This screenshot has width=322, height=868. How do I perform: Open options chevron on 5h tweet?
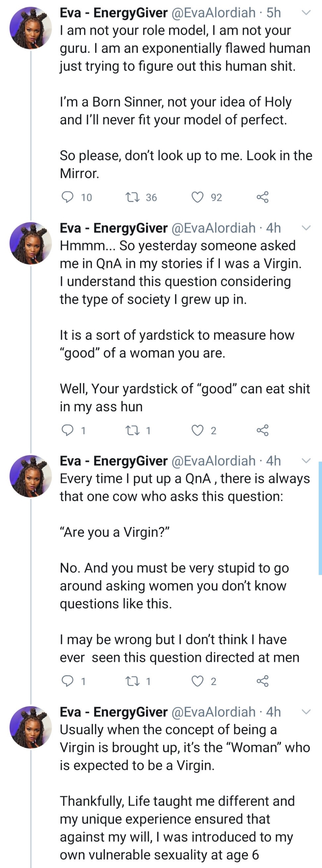(306, 13)
